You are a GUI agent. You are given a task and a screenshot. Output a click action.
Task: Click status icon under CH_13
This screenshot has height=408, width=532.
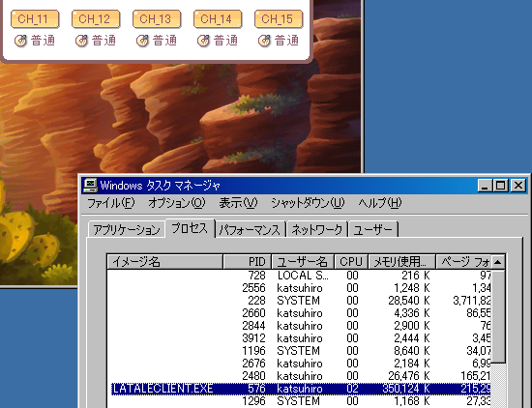point(142,41)
